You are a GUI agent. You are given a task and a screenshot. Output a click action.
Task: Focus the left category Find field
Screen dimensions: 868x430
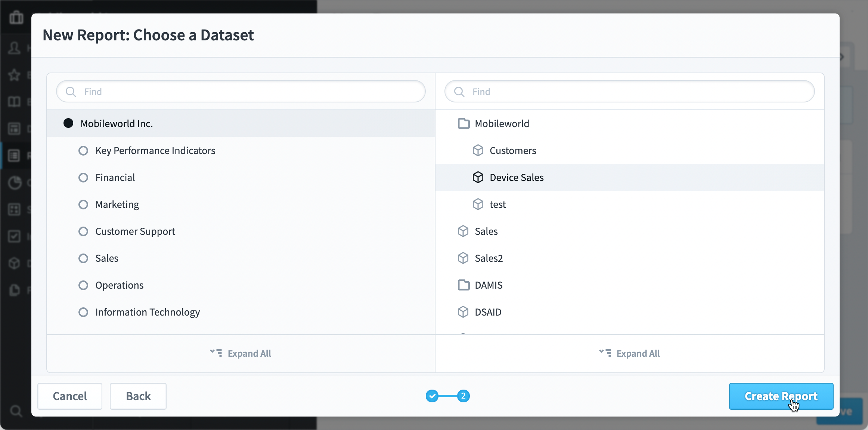(x=241, y=92)
